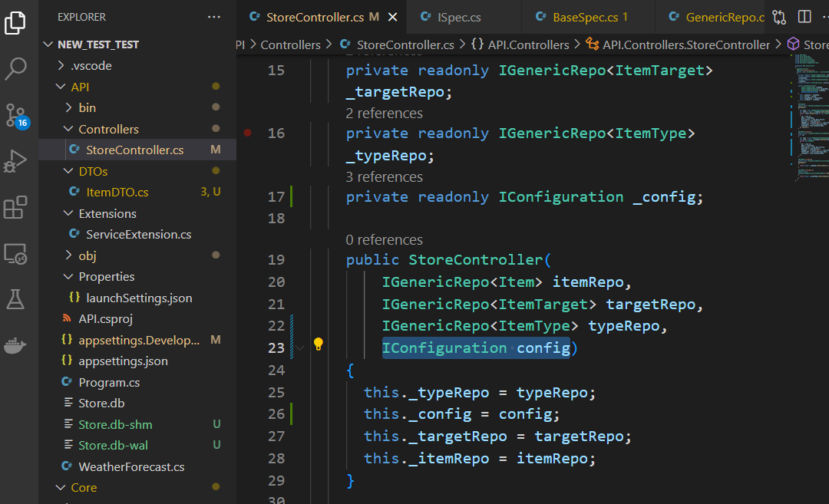The height and width of the screenshot is (504, 829).
Task: Open the Remote Explorer view
Action: (x=15, y=254)
